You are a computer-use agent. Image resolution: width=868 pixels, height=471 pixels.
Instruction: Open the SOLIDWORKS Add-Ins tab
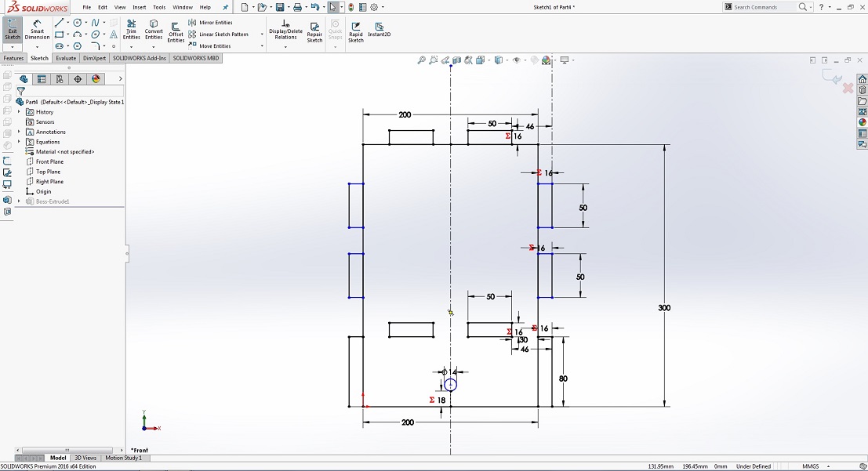(139, 58)
